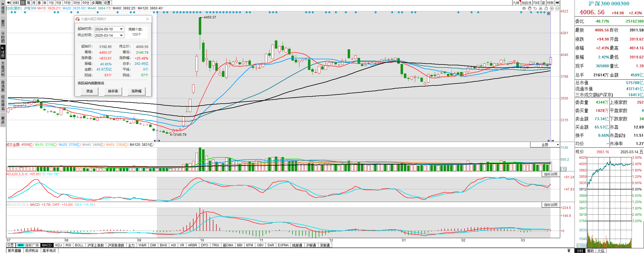Open the 股市直播 bottom tab

[14, 251]
